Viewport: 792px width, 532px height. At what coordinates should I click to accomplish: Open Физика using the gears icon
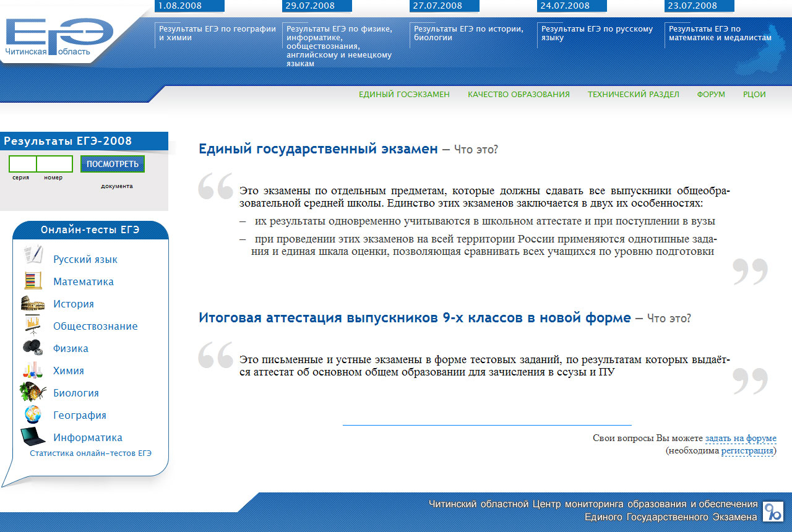[32, 348]
